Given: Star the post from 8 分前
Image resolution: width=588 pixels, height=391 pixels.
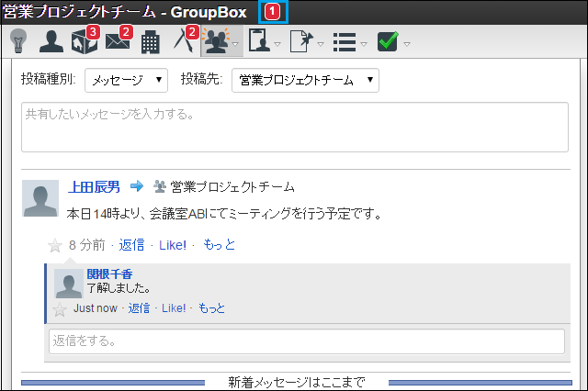Looking at the screenshot, I should coord(55,246).
